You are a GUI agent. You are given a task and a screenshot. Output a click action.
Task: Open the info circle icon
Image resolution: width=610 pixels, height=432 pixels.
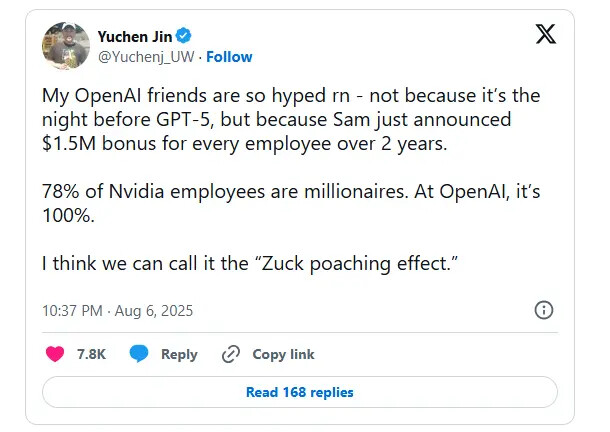[x=544, y=310]
